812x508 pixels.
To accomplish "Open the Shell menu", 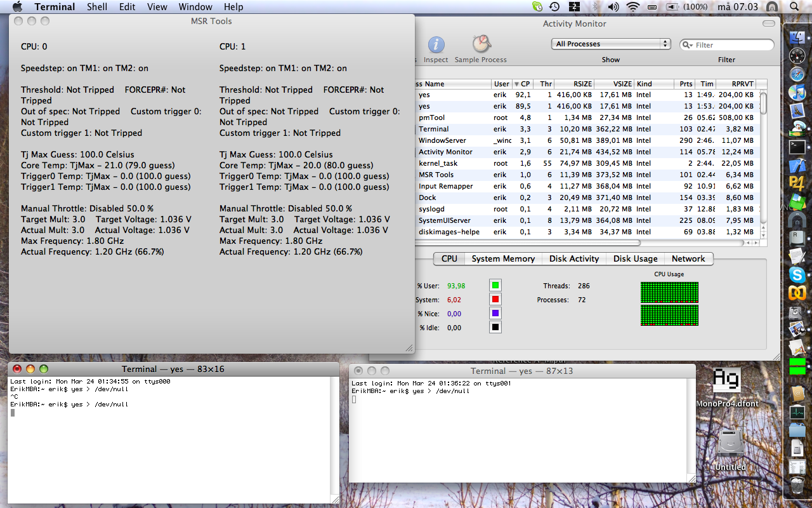I will pos(97,7).
